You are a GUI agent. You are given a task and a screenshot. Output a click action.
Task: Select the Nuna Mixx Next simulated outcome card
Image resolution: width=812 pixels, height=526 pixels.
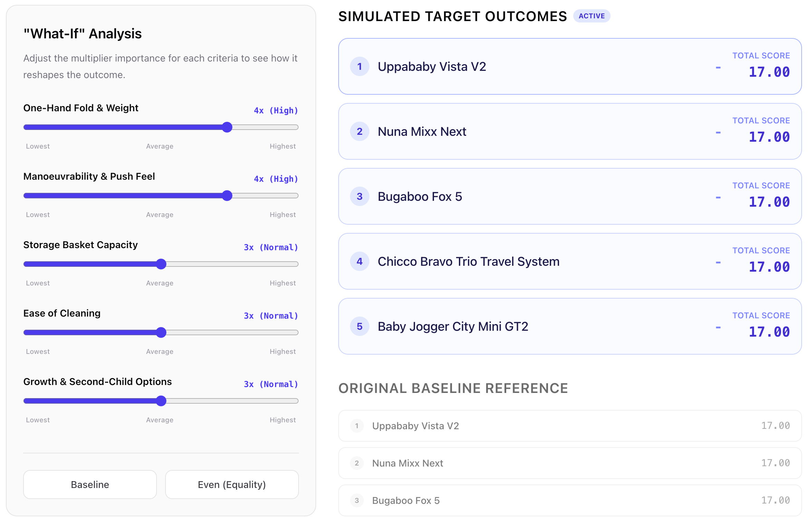[570, 131]
